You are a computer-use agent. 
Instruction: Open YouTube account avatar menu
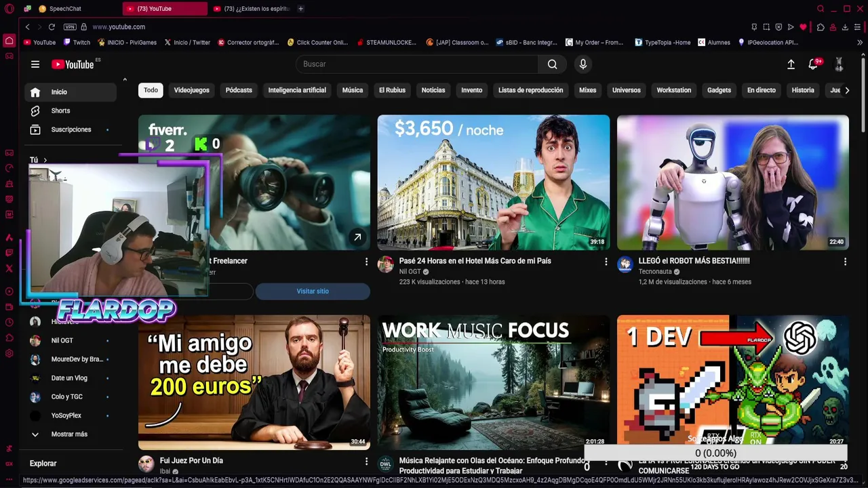pyautogui.click(x=839, y=64)
